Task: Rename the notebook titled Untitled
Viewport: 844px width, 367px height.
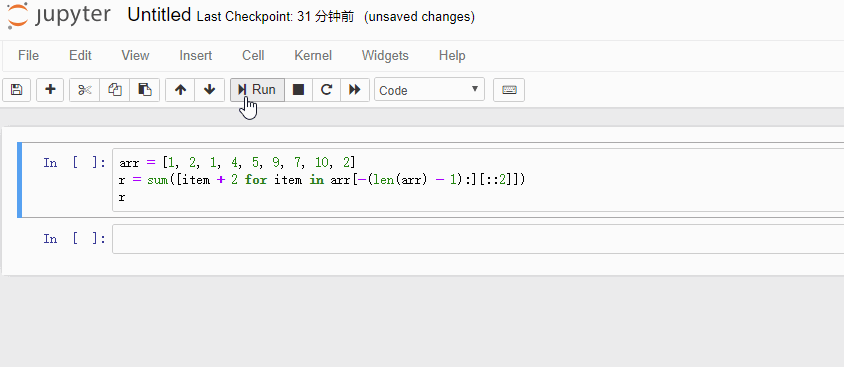Action: pyautogui.click(x=159, y=15)
